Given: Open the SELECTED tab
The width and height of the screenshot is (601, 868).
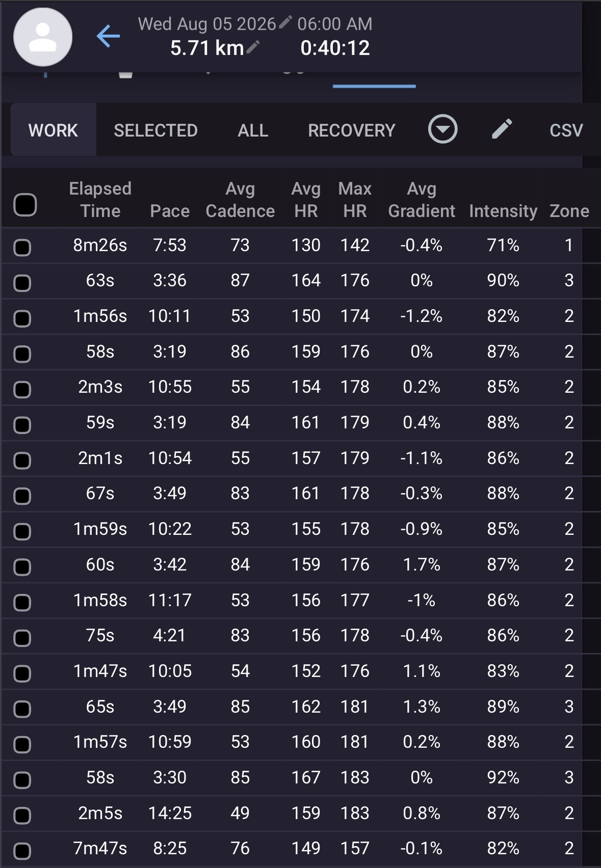Looking at the screenshot, I should [x=155, y=130].
